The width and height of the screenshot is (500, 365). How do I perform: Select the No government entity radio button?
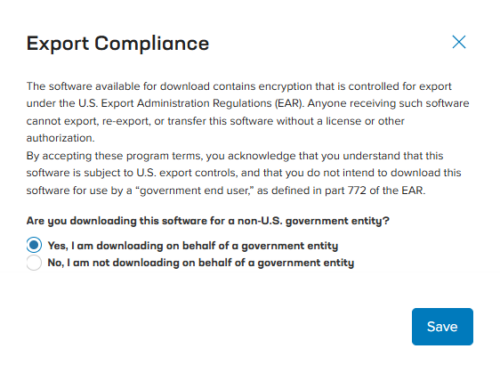click(x=34, y=263)
